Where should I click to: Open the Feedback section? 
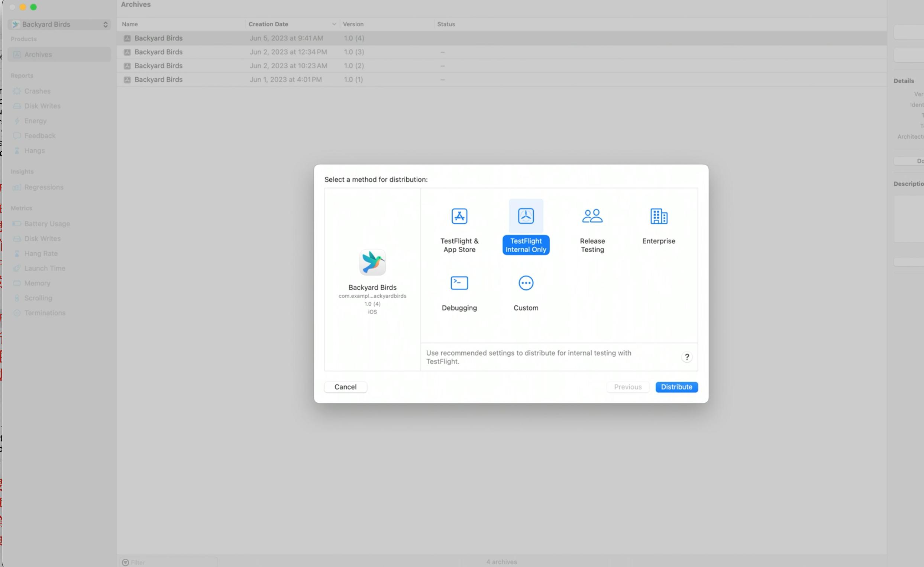pos(39,136)
